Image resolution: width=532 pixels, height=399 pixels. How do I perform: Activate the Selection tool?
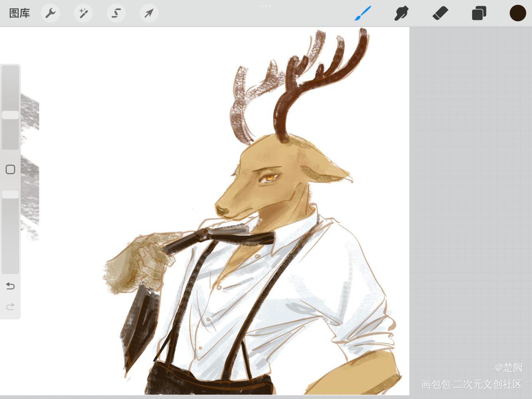tap(116, 13)
